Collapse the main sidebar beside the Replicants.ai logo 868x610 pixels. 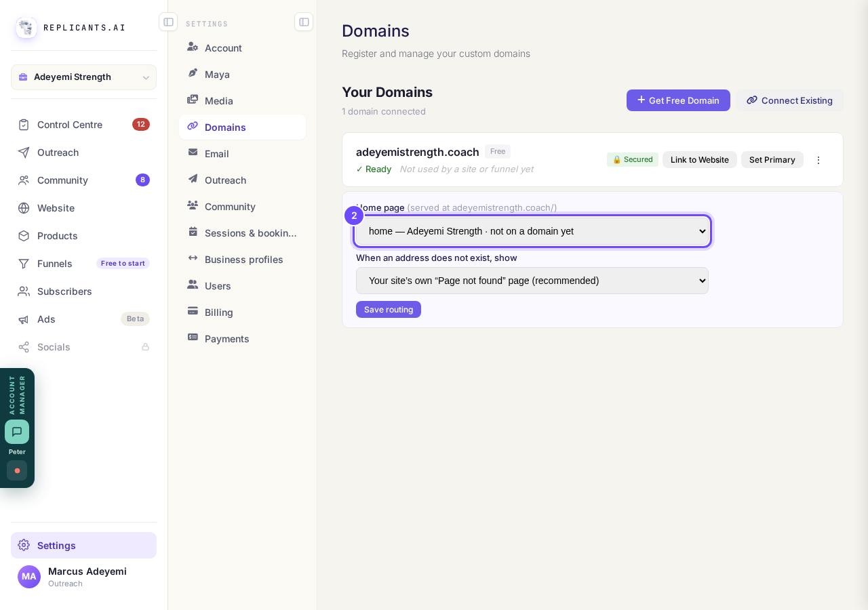168,22
